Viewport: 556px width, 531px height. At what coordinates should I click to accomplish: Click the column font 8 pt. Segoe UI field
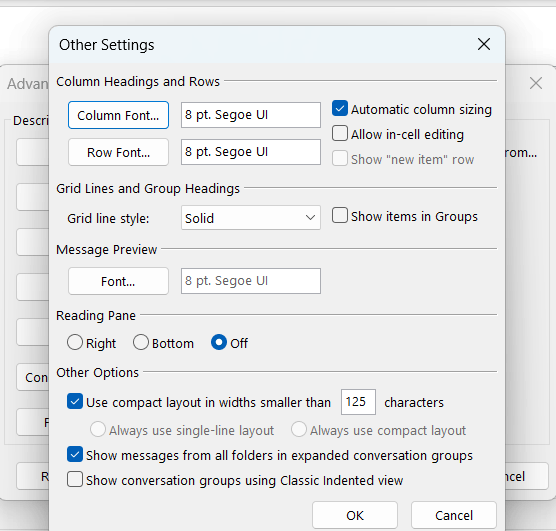click(x=251, y=115)
